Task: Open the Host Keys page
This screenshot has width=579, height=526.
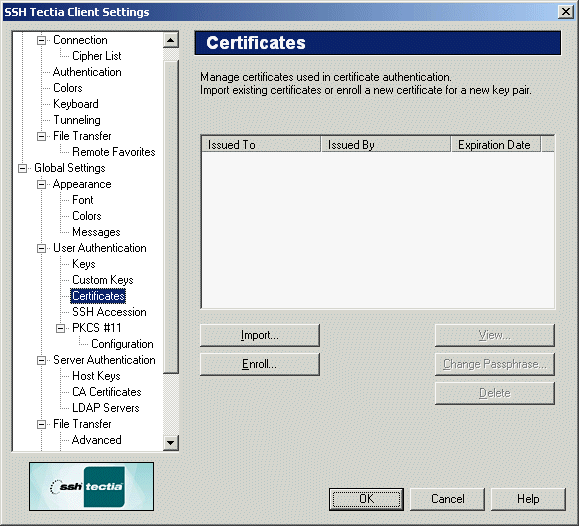Action: 96,376
